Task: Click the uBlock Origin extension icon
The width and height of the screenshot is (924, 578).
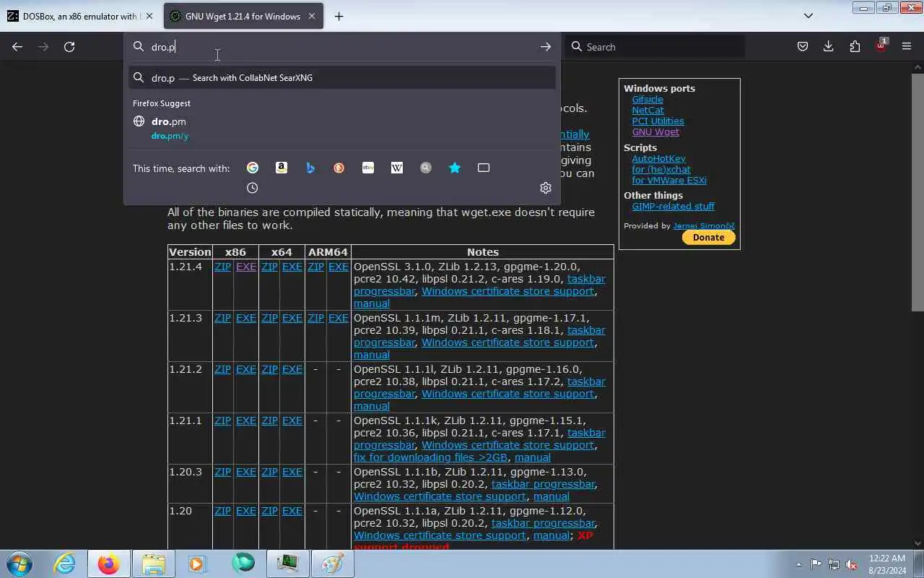Action: click(x=881, y=46)
